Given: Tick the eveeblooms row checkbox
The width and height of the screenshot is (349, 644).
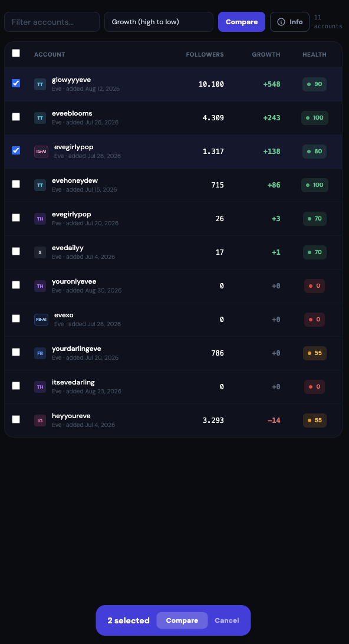Looking at the screenshot, I should [x=15, y=117].
